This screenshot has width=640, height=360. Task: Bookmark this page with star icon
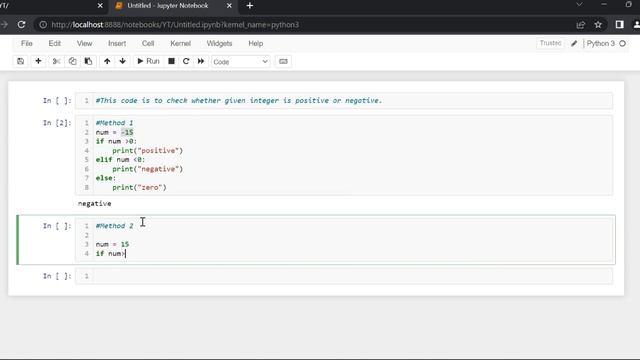click(598, 25)
